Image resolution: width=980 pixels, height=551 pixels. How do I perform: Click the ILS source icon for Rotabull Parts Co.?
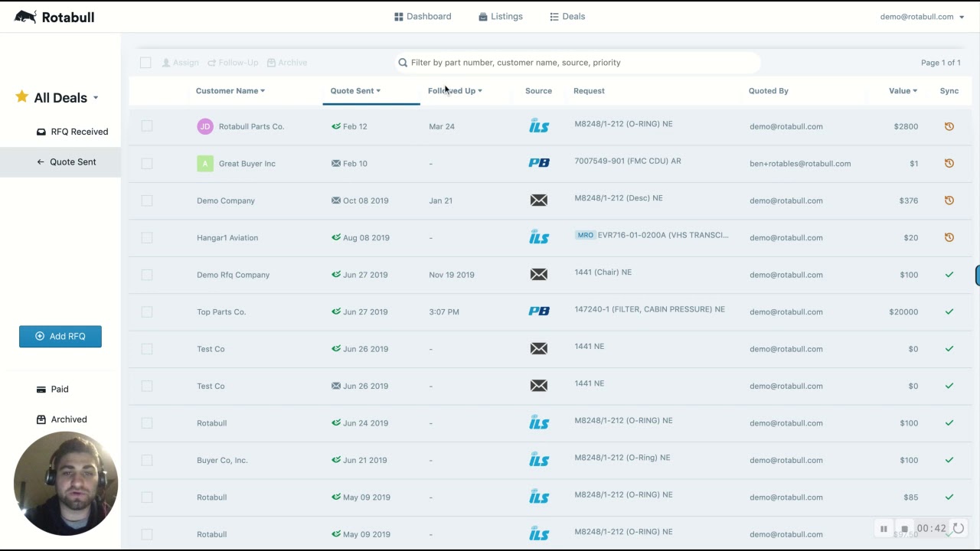(x=539, y=126)
